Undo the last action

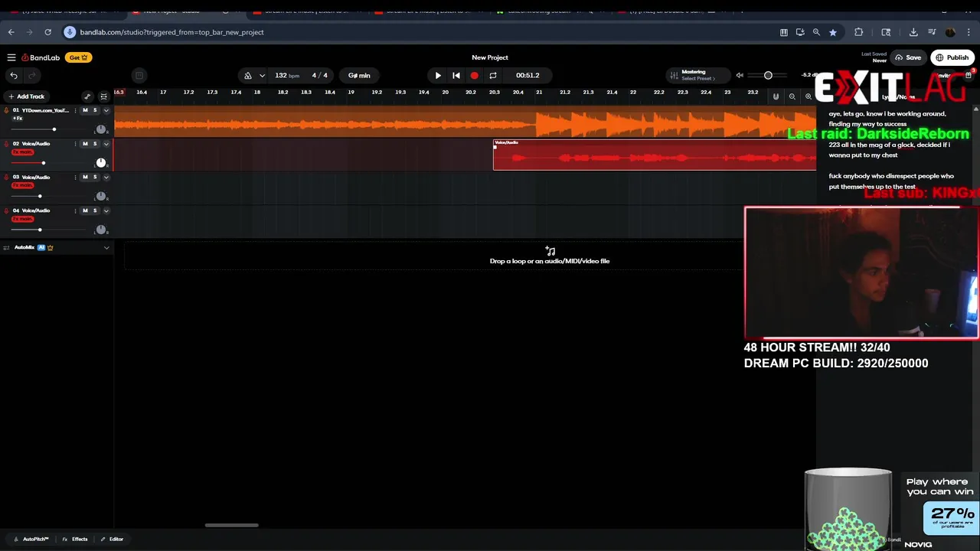click(x=14, y=75)
